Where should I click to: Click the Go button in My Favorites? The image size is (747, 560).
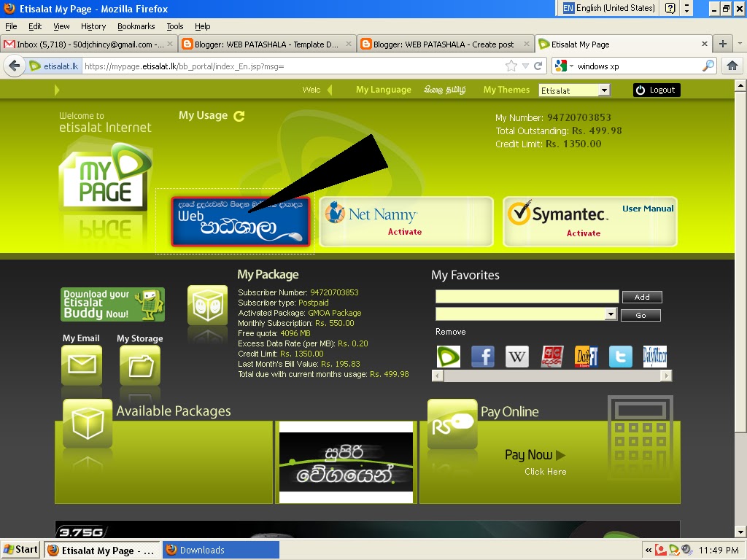(x=640, y=315)
